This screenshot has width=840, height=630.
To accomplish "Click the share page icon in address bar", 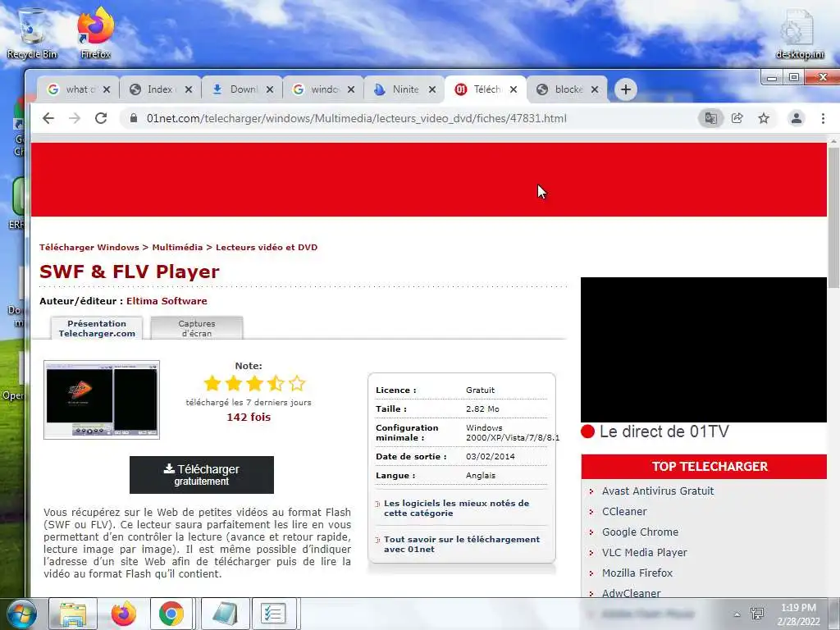I will [737, 118].
